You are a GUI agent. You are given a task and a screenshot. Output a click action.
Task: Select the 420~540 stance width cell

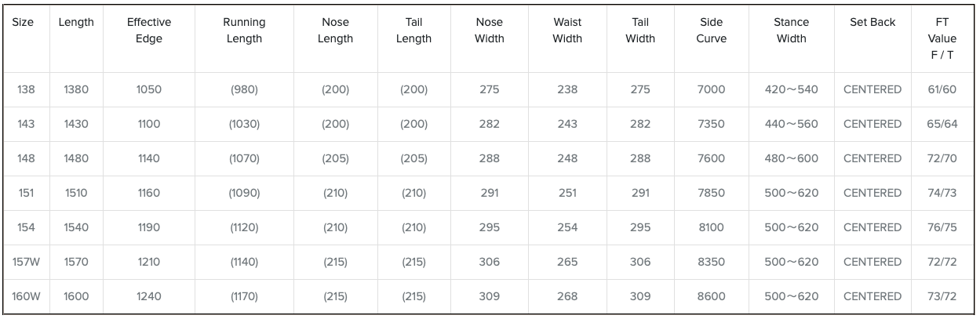791,89
